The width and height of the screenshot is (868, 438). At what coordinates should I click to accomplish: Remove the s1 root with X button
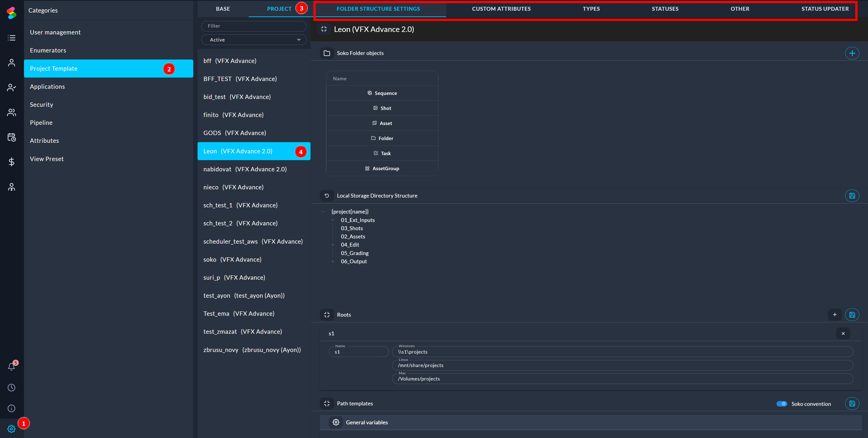843,334
